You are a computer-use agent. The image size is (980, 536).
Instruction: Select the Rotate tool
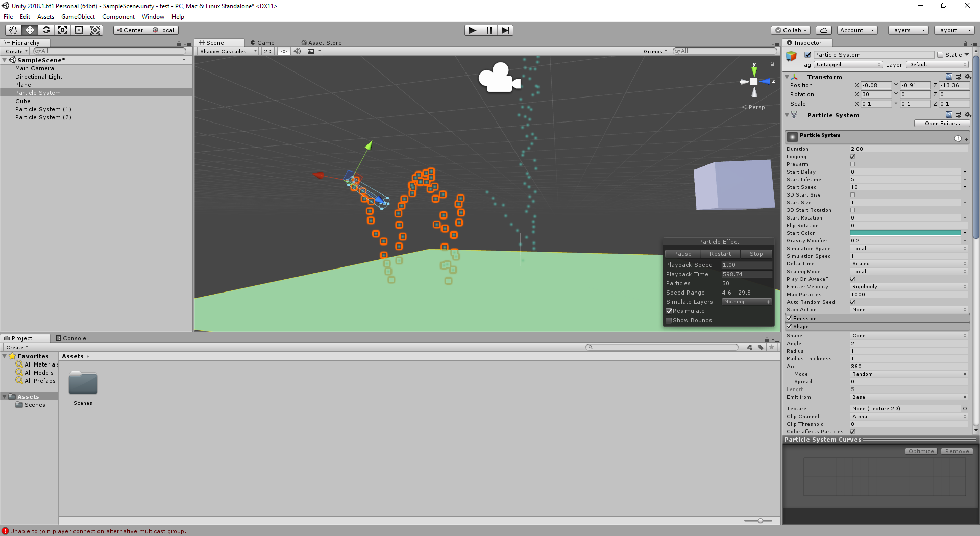click(x=46, y=30)
